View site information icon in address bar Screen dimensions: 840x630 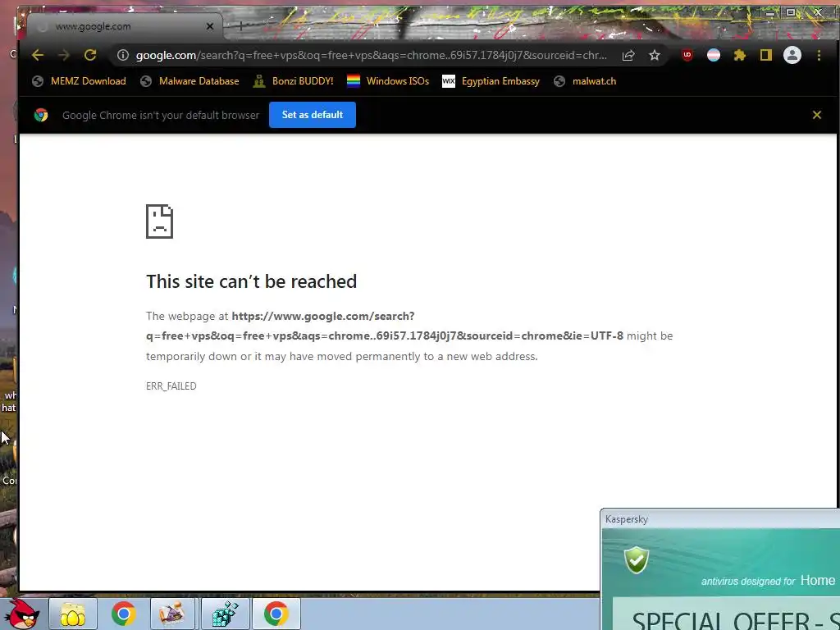(x=123, y=55)
